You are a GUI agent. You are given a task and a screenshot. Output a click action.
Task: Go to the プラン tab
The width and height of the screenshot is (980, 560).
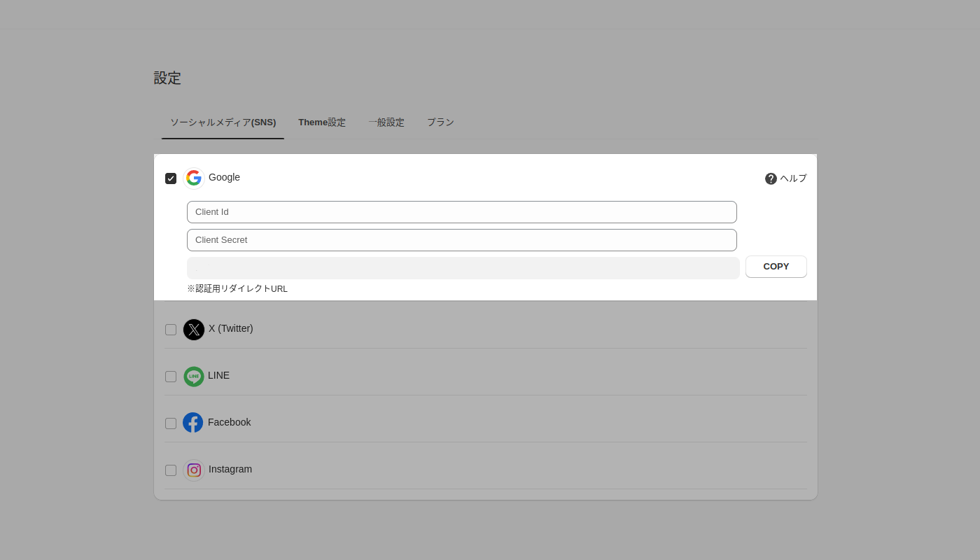pyautogui.click(x=440, y=122)
